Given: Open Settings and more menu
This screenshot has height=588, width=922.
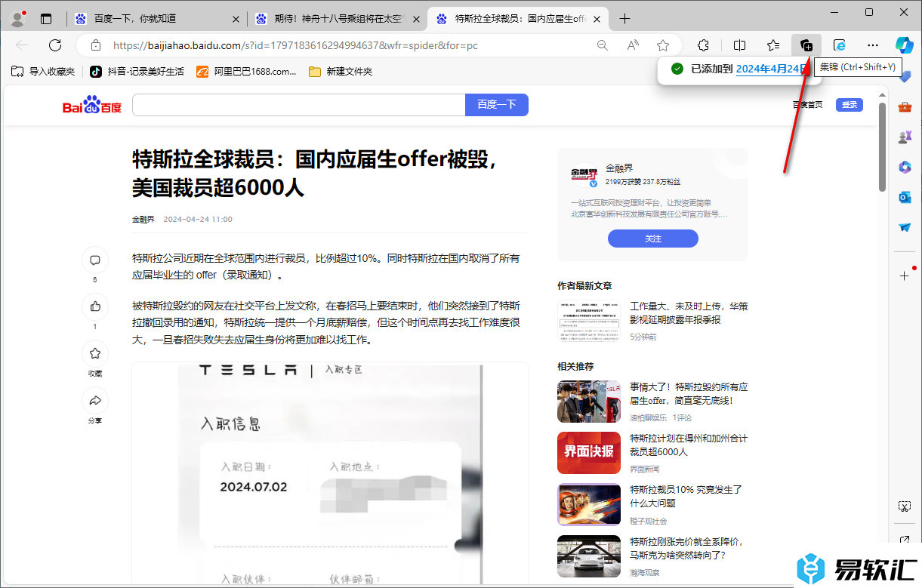Looking at the screenshot, I should pyautogui.click(x=873, y=45).
